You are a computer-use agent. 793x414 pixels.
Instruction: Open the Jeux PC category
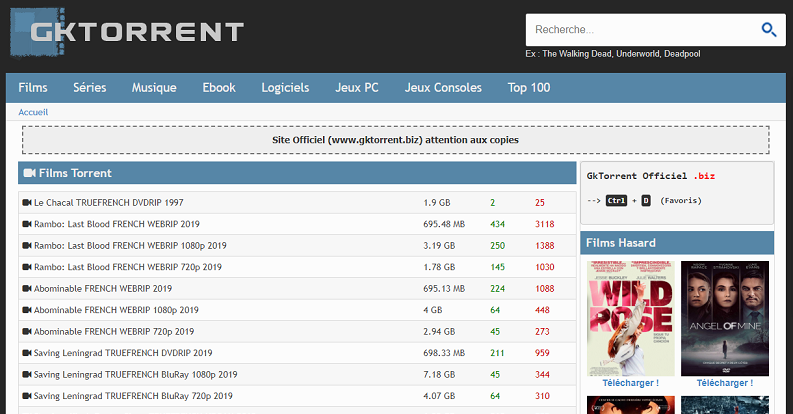click(x=357, y=87)
